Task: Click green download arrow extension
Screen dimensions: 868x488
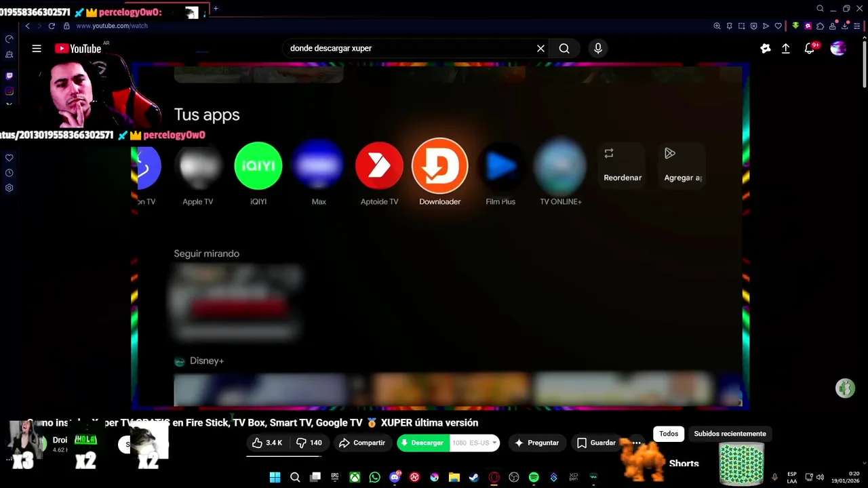Action: coord(795,26)
